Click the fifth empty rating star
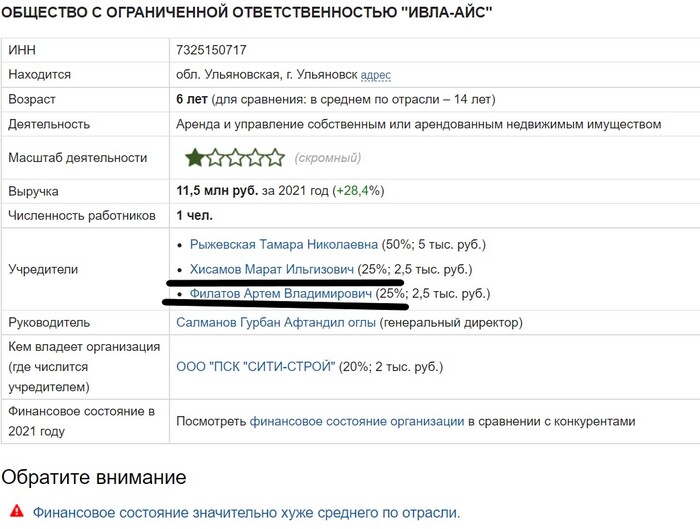Screen dimensions: 700x529 [275, 158]
